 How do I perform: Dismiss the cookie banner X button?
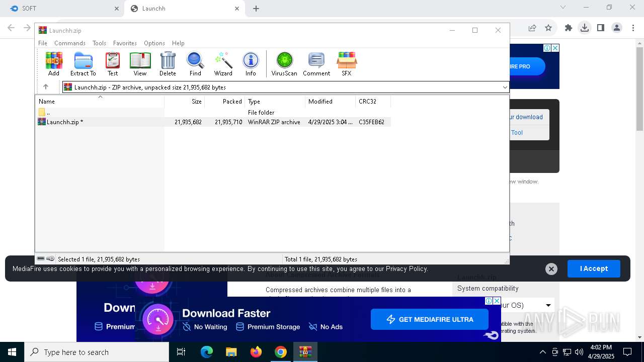click(x=551, y=269)
